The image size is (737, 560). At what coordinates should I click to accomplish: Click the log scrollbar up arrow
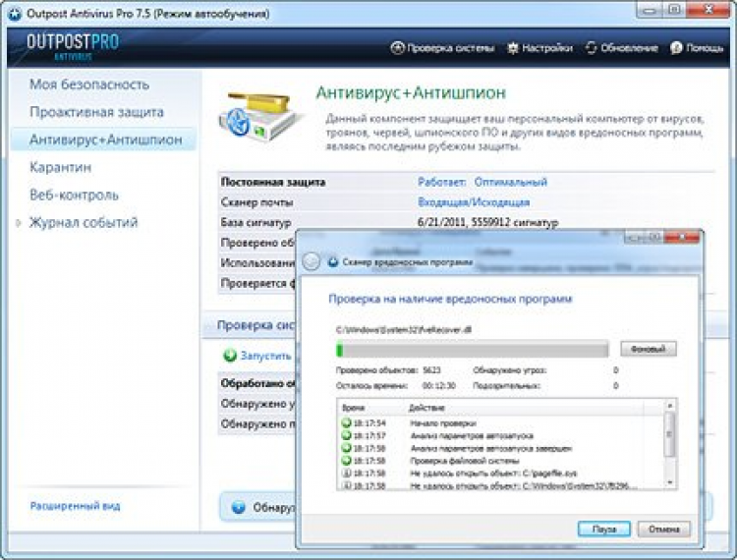click(x=670, y=406)
